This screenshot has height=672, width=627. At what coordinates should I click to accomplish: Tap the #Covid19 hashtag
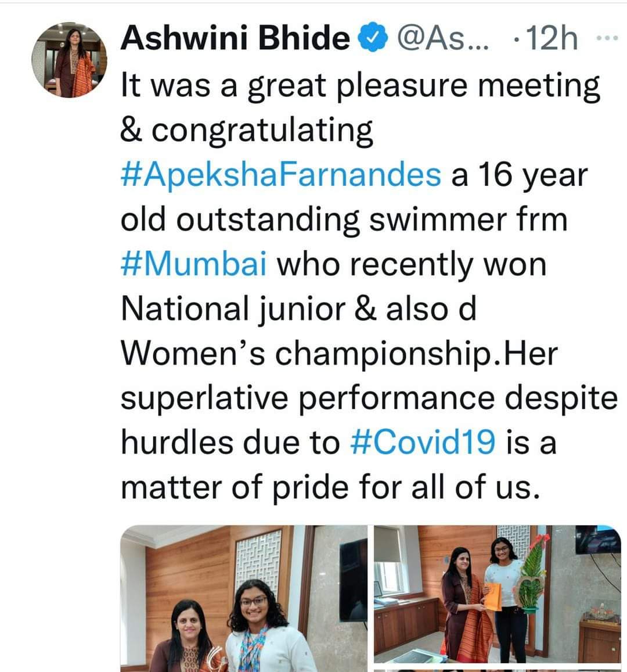(x=424, y=443)
